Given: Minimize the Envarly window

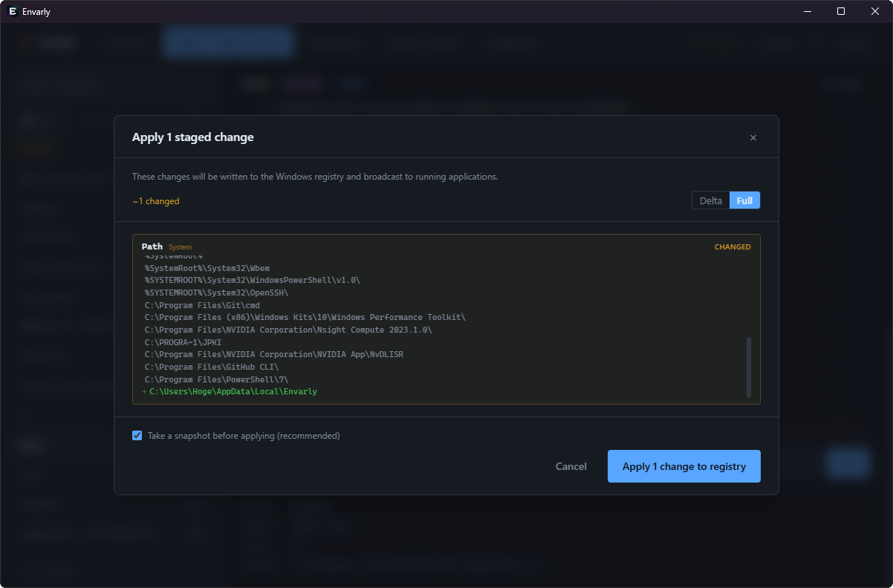Looking at the screenshot, I should click(x=807, y=11).
